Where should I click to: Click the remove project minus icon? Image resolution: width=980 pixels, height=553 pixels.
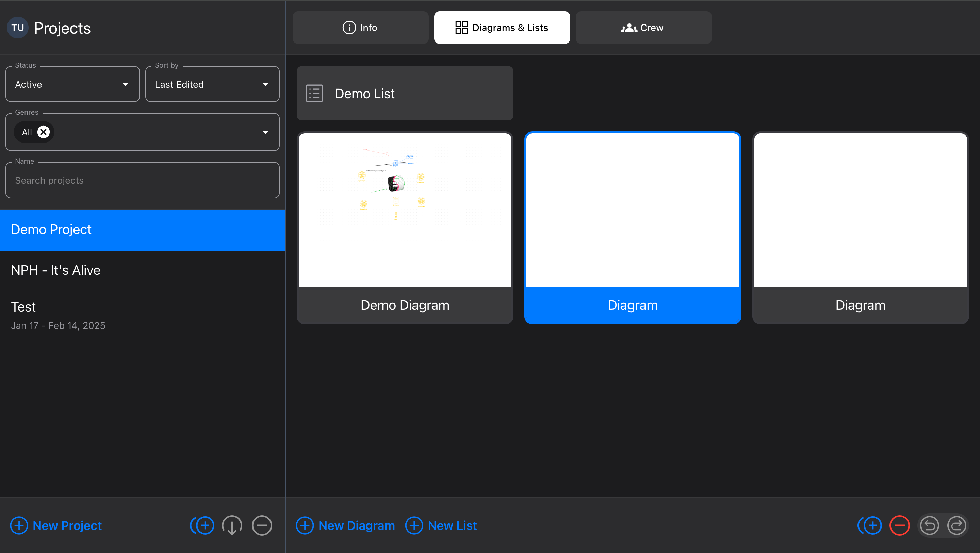[262, 525]
